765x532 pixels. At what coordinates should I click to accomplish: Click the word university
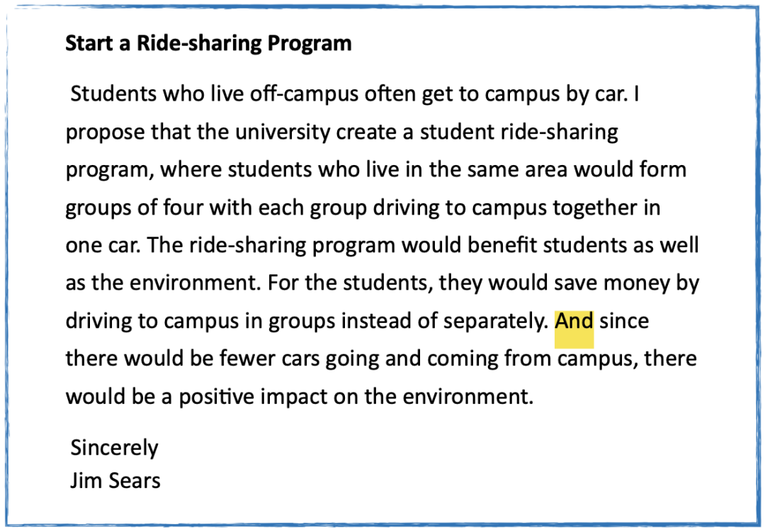pos(283,132)
